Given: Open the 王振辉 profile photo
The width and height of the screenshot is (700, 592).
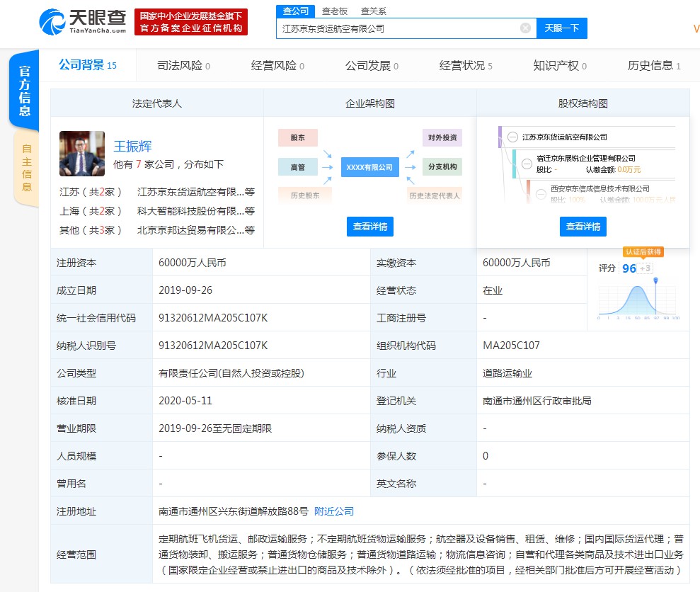Looking at the screenshot, I should (82, 153).
